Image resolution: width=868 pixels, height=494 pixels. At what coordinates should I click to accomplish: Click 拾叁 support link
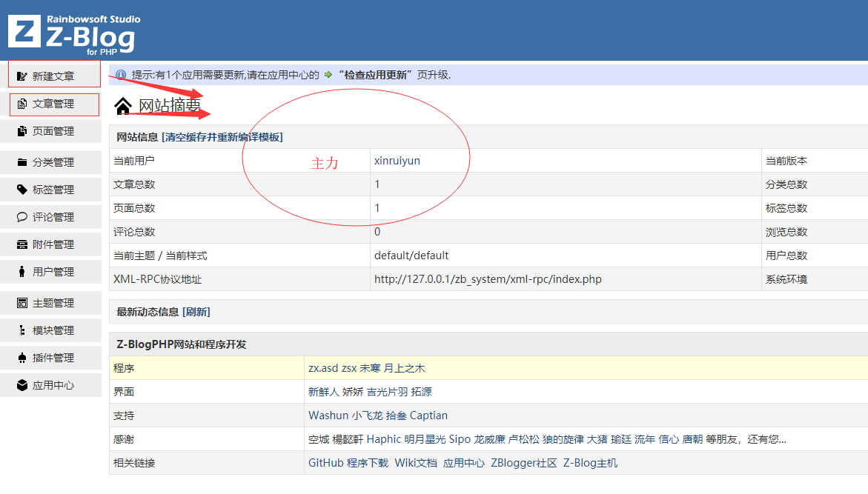pos(396,415)
